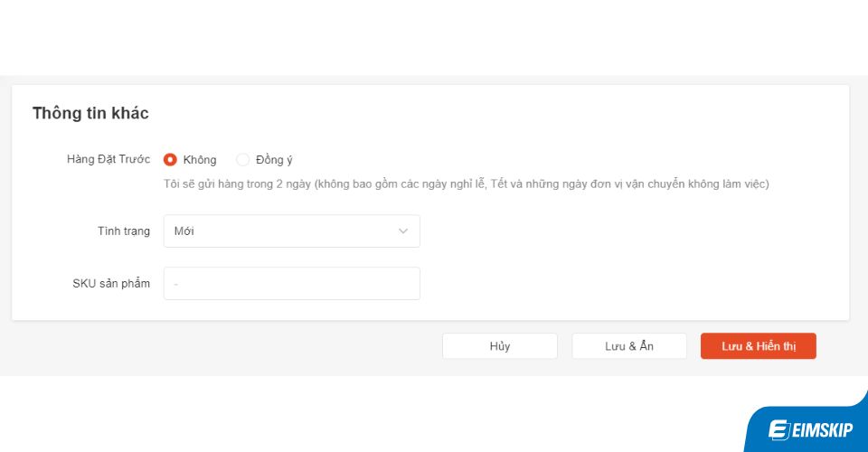Expand the condition dropdown chevron arrow

point(403,231)
